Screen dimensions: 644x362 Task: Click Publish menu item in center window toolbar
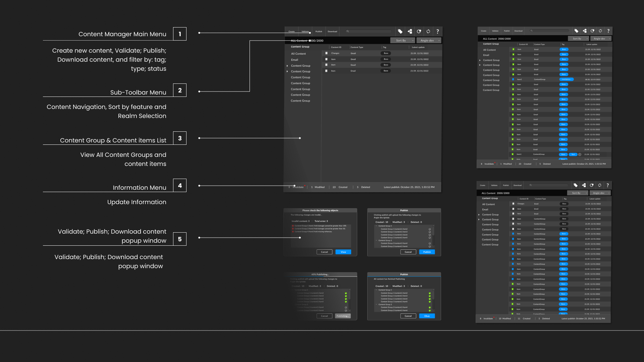[x=319, y=32]
